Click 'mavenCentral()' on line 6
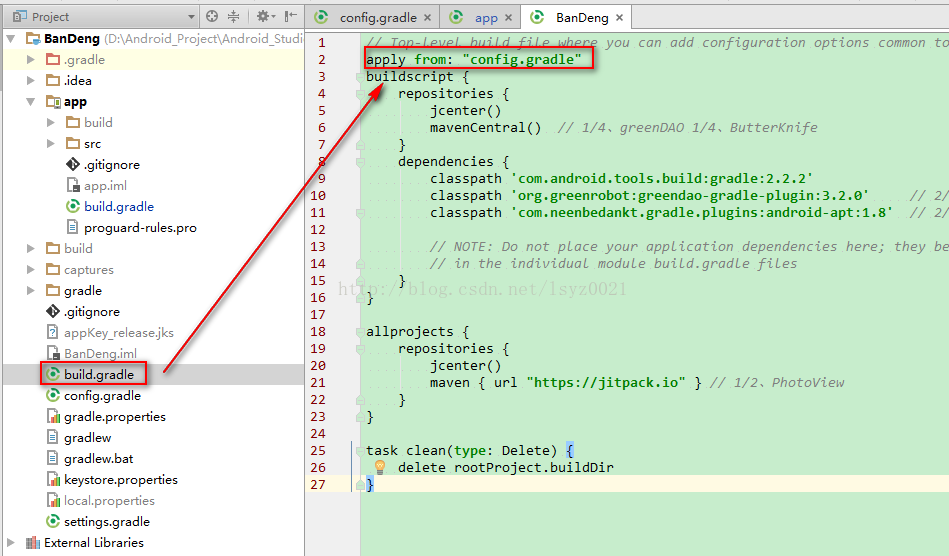The width and height of the screenshot is (949, 556). [x=485, y=128]
